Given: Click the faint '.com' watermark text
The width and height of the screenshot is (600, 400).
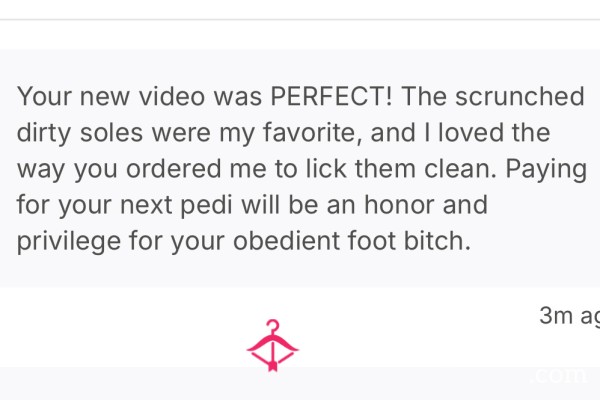Looking at the screenshot, I should pos(559,376).
